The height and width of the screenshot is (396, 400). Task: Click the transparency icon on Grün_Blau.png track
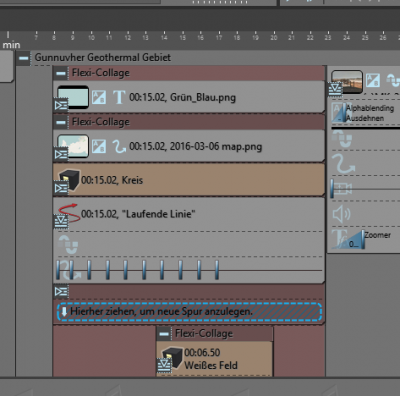[x=99, y=97]
